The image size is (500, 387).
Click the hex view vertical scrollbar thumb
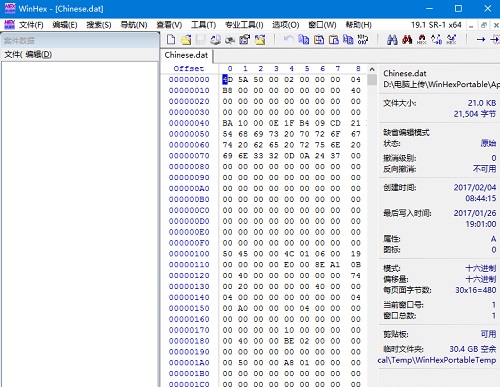coord(372,80)
